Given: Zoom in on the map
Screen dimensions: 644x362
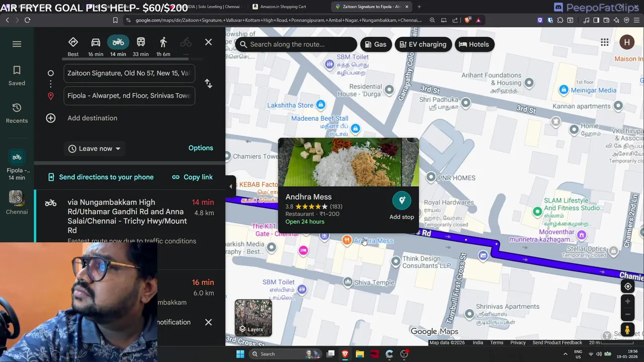Looking at the screenshot, I should click(x=627, y=301).
